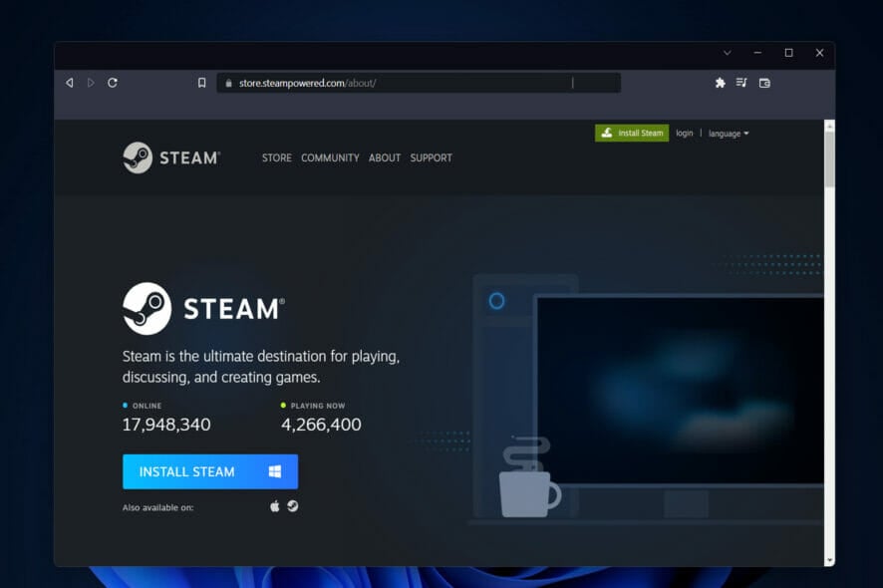Click the reading list icon in browser toolbar

pos(741,83)
